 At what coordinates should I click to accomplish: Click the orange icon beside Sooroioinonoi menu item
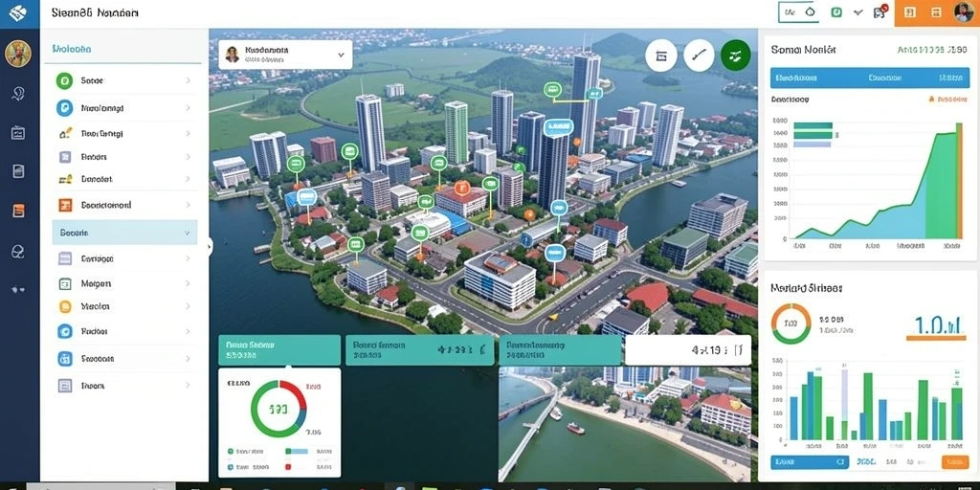point(65,205)
